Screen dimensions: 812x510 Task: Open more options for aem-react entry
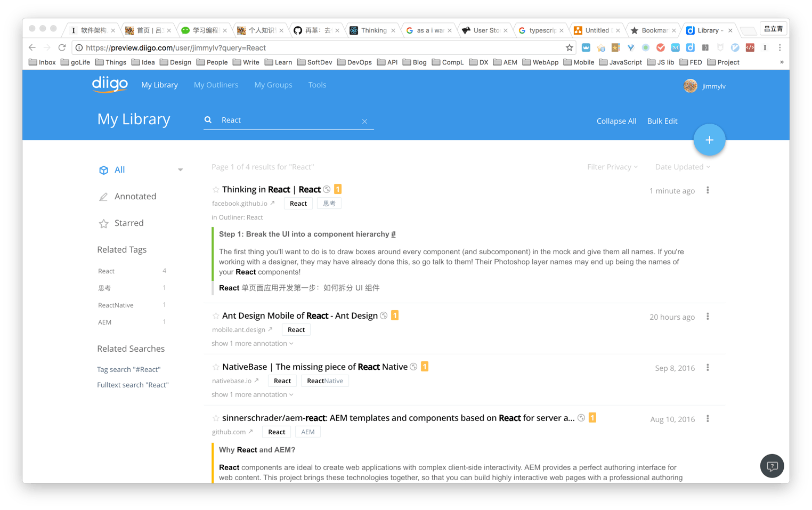click(x=708, y=419)
